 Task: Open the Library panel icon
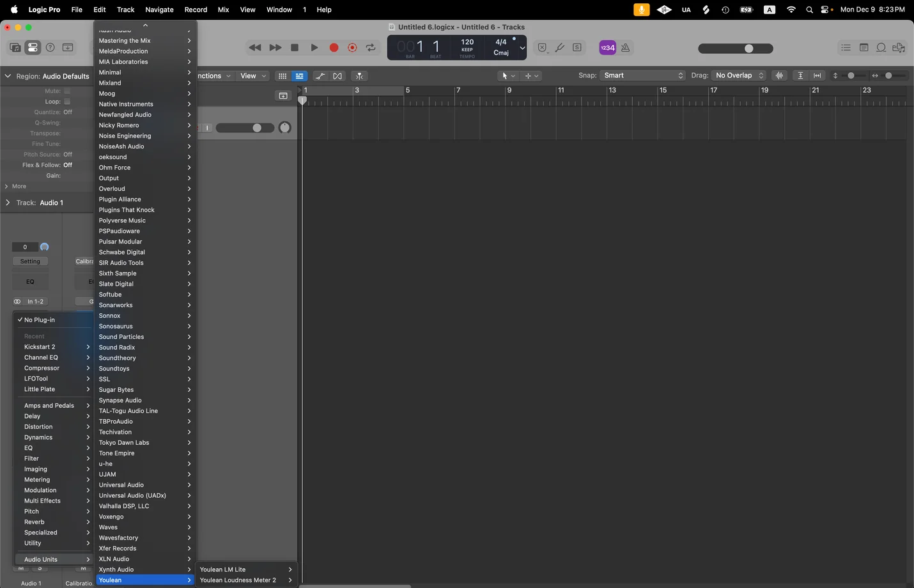(15, 47)
